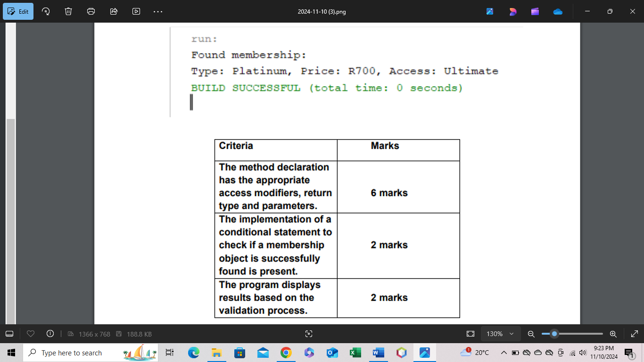Click the run: output line
644x362 pixels.
pyautogui.click(x=204, y=39)
